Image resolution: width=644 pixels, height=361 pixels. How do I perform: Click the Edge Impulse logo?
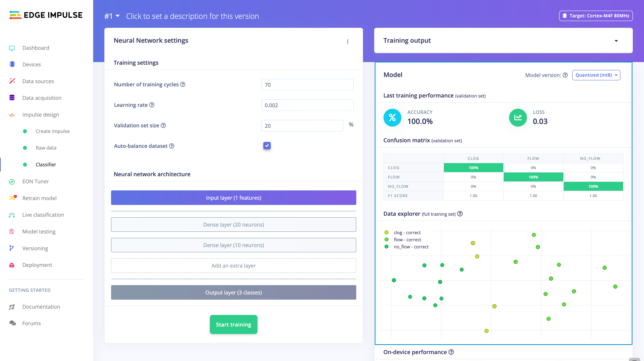click(46, 15)
